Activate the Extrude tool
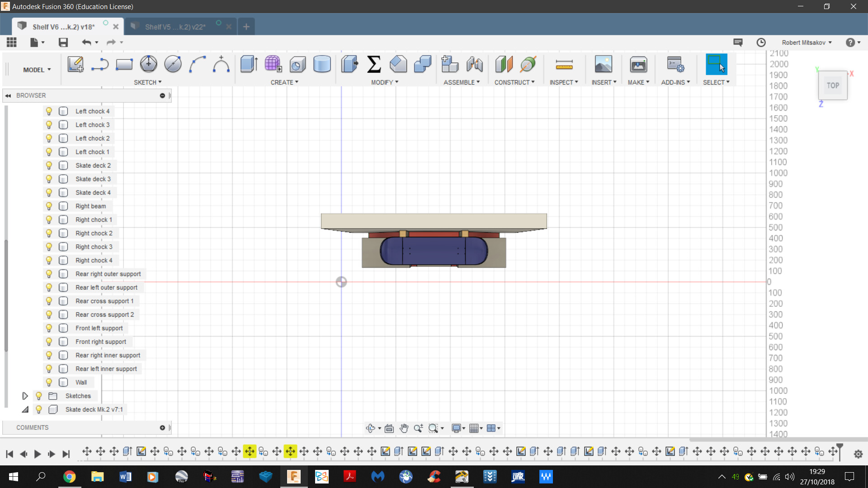The image size is (868, 488). click(x=249, y=64)
